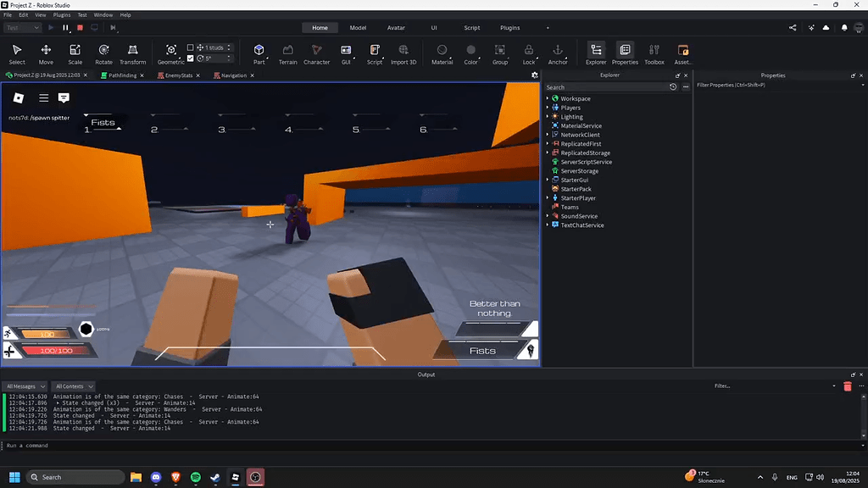
Task: Click the Geometric snapping tool
Action: point(170,54)
